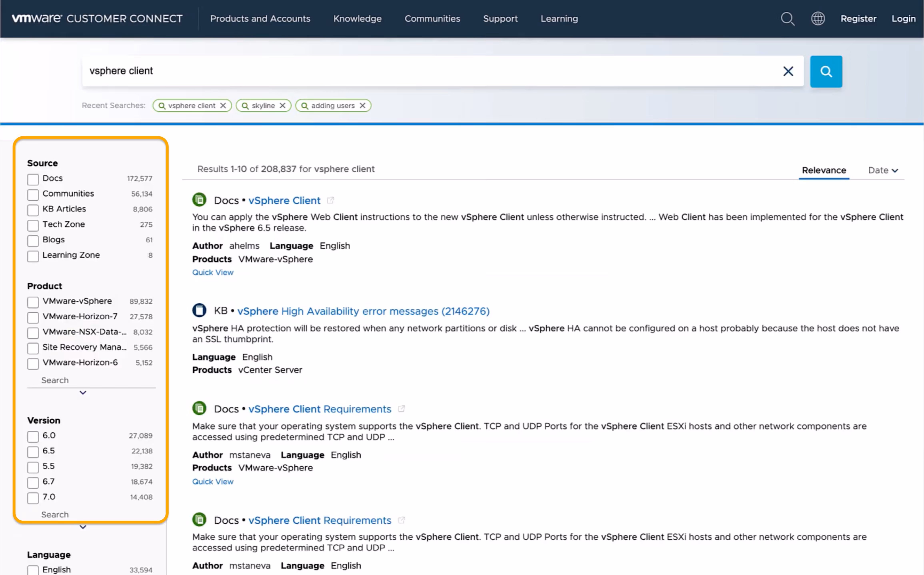924x575 pixels.
Task: Tick the VMware-vSphere product filter
Action: 33,302
